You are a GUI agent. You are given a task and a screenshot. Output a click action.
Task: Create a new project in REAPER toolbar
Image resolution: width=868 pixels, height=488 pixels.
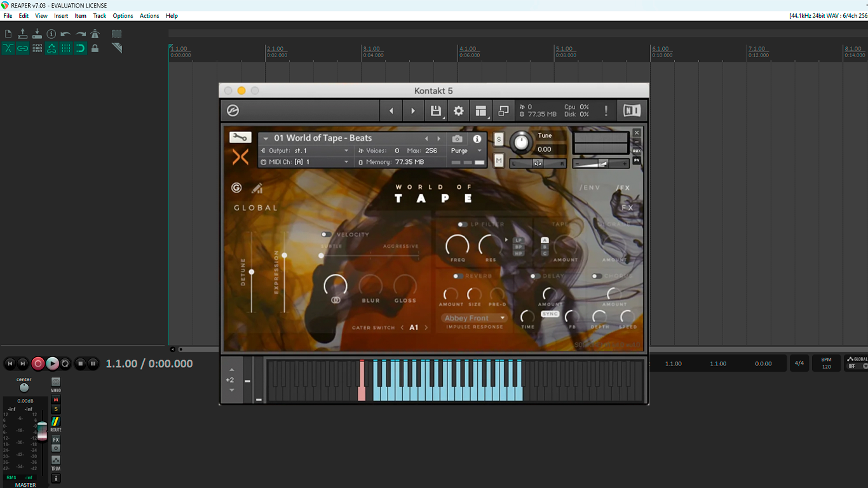tap(8, 34)
